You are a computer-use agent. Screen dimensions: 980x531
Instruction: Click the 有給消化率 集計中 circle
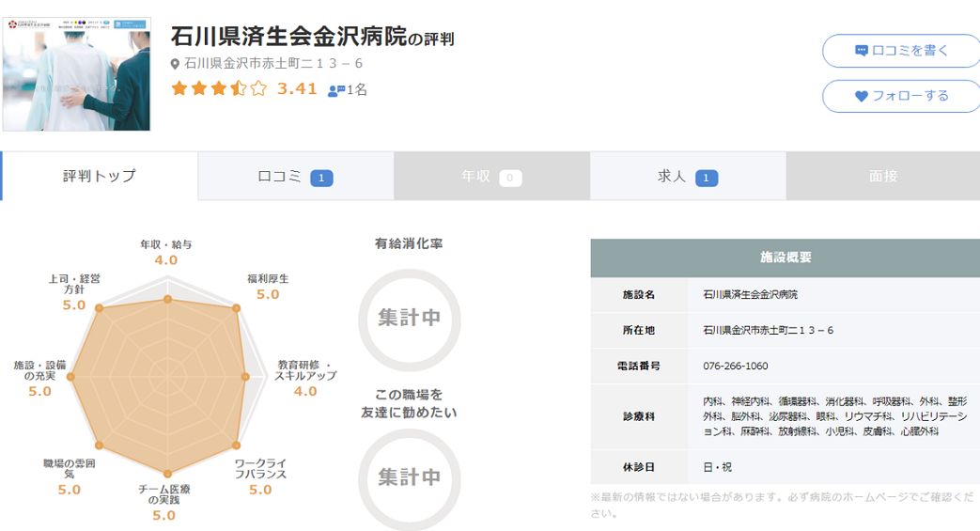tap(410, 320)
